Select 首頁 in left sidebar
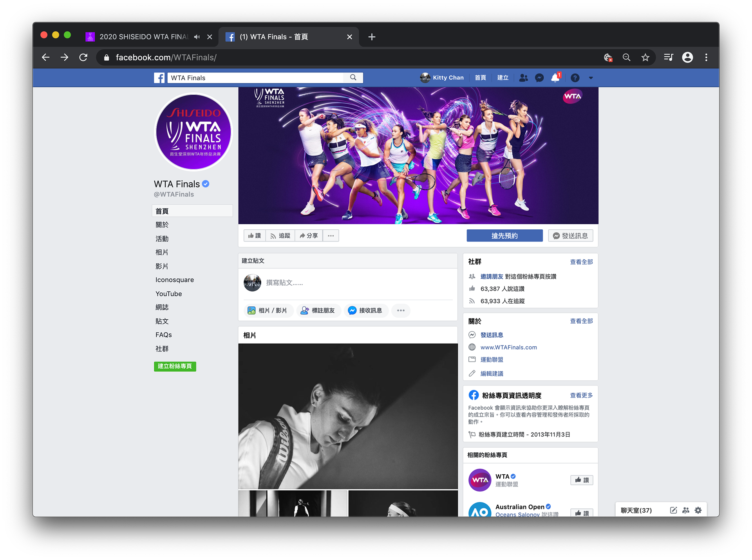Image resolution: width=752 pixels, height=560 pixels. tap(192, 211)
